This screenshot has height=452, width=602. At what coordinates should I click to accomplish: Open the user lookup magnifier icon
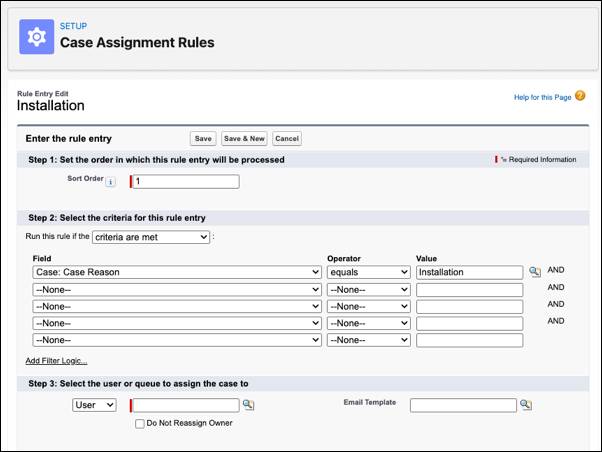tap(248, 405)
